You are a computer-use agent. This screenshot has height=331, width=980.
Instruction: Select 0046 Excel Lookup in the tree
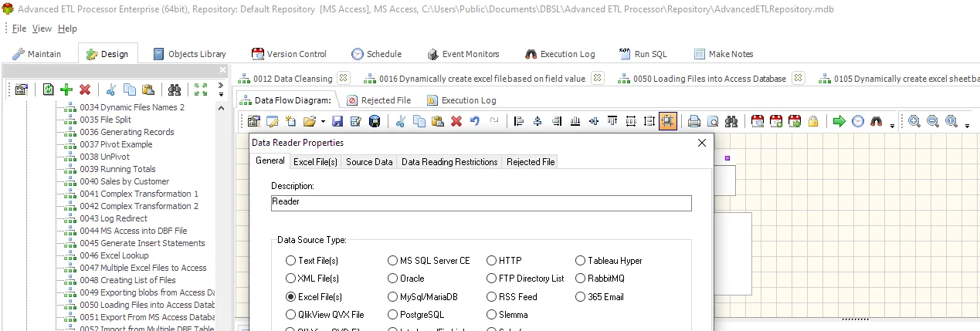tap(114, 255)
